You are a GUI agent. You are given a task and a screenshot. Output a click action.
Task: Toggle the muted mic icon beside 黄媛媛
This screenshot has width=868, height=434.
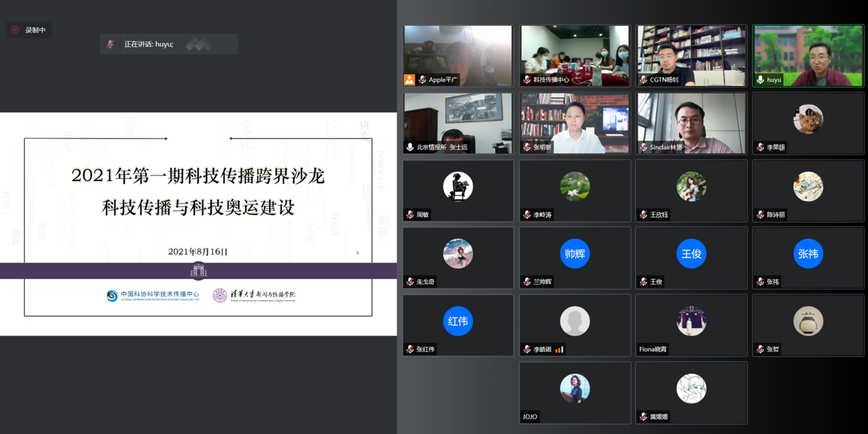[643, 417]
